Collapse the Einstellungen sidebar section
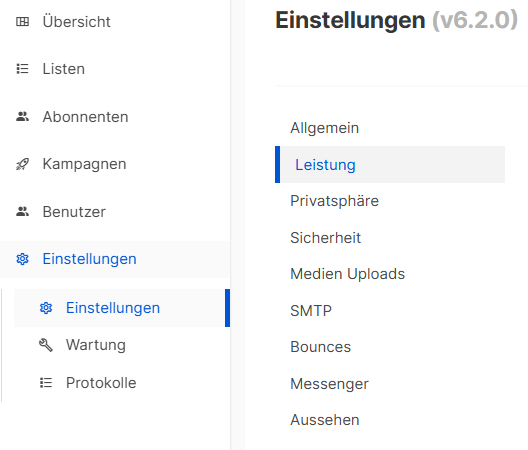Screen dimensions: 528x450 click(x=115, y=259)
